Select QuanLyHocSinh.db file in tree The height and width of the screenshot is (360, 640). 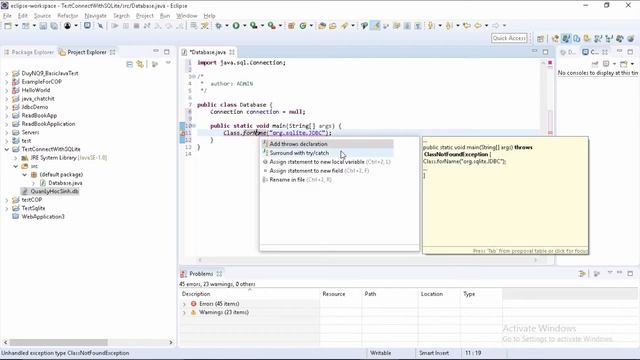pyautogui.click(x=54, y=191)
